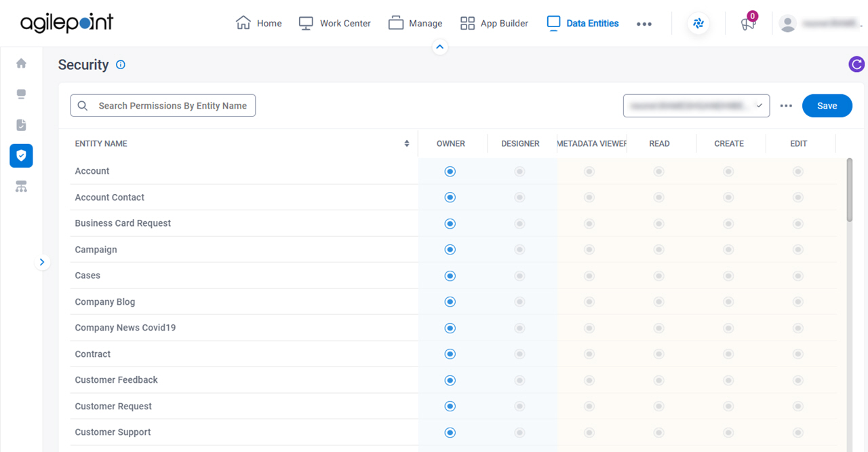Viewport: 868px width, 452px height.
Task: Click the Search Permissions By Entity Name field
Action: point(163,106)
